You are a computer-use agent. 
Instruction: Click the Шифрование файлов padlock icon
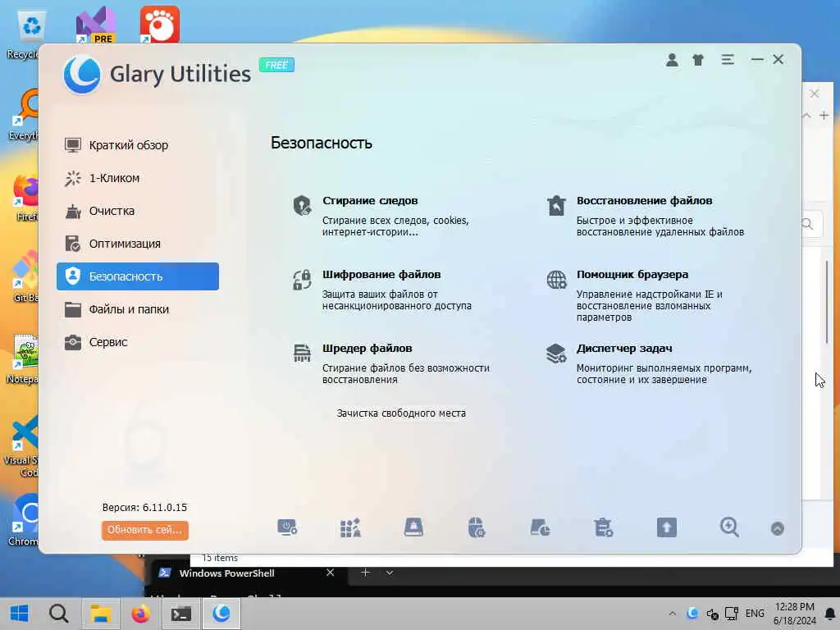click(302, 280)
